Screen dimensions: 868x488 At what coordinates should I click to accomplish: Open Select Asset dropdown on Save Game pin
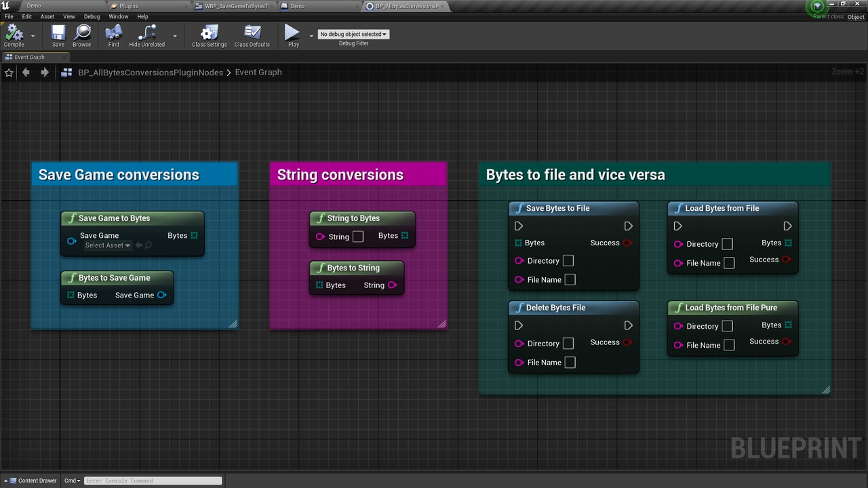[108, 245]
